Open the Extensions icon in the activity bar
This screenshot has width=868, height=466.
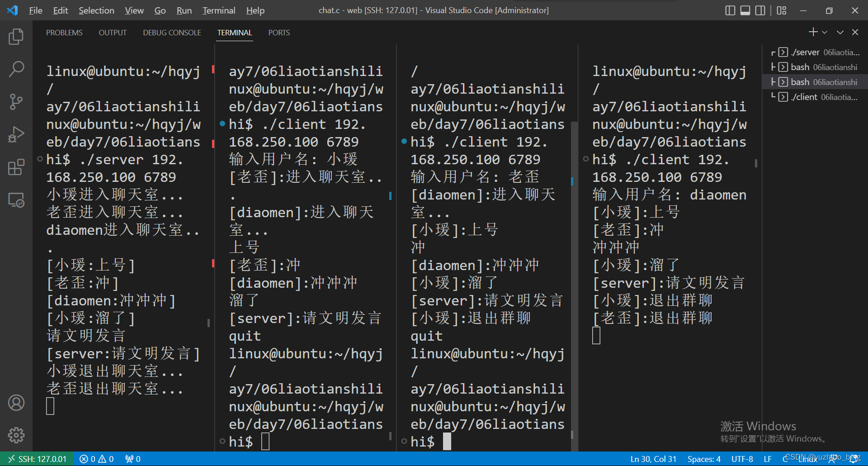(x=16, y=167)
